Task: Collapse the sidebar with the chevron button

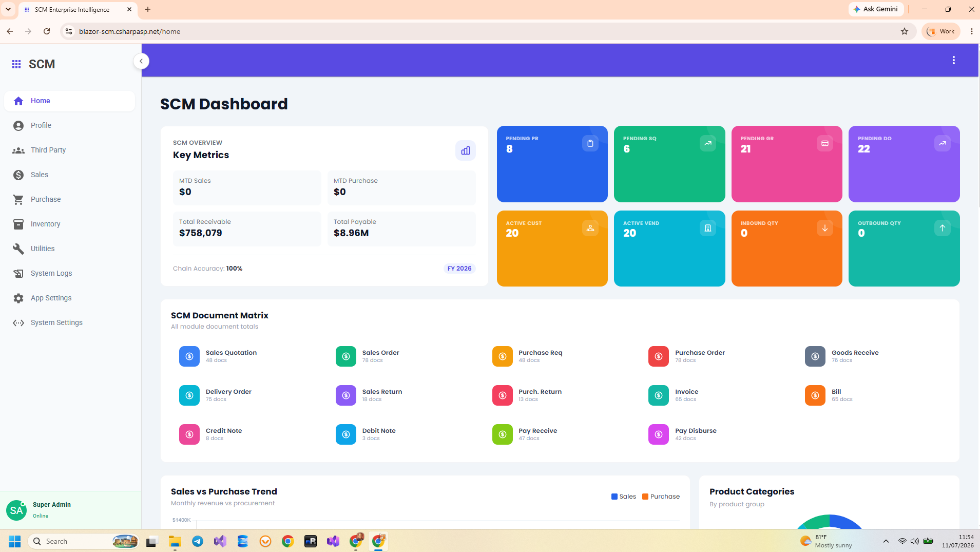Action: (141, 61)
